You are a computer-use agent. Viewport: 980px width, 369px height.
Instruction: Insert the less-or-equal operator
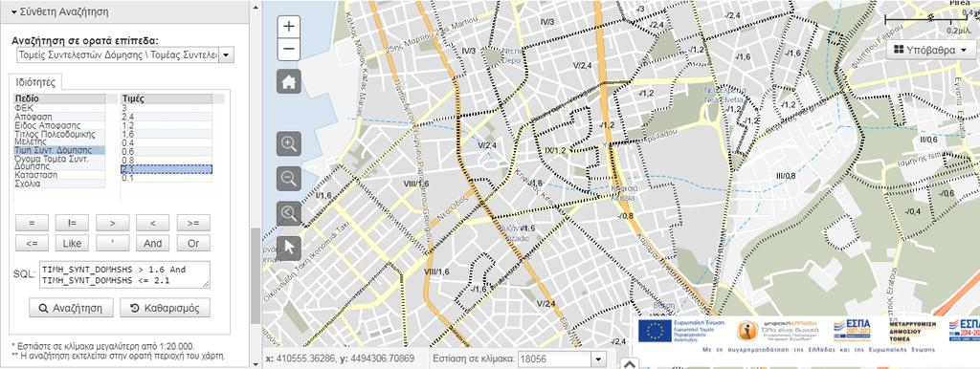[x=32, y=243]
